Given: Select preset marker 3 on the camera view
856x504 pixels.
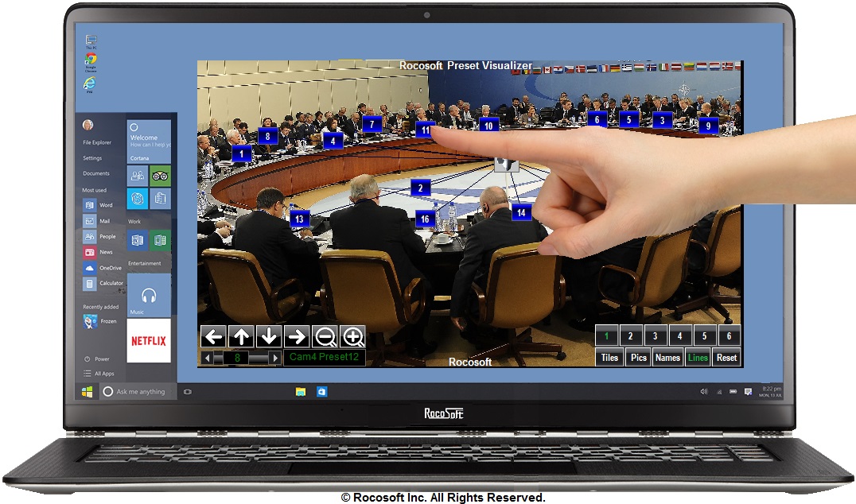Looking at the screenshot, I should pyautogui.click(x=662, y=120).
